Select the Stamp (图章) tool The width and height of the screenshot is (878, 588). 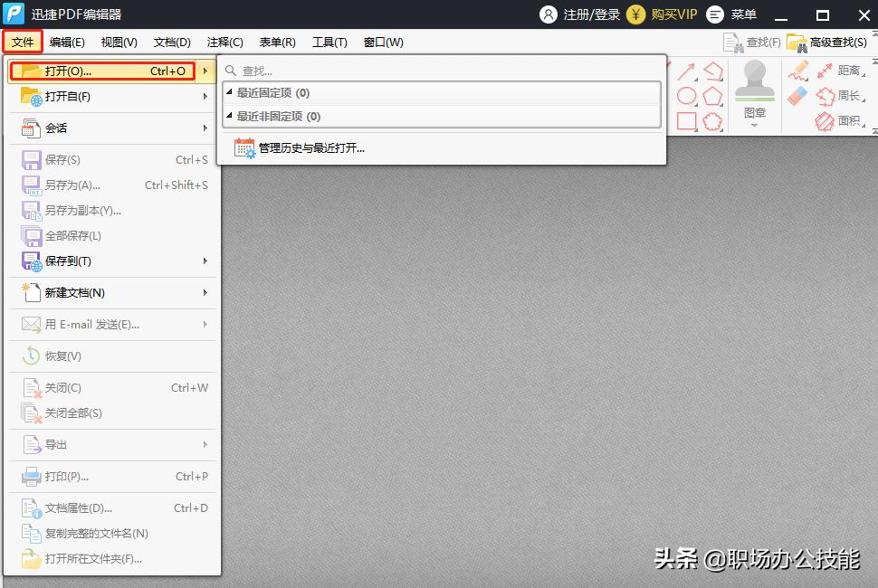point(755,86)
